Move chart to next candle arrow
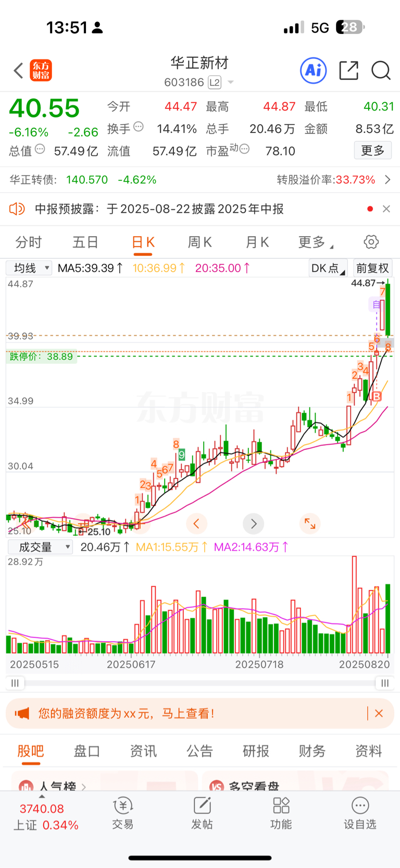400x868 pixels. [254, 523]
